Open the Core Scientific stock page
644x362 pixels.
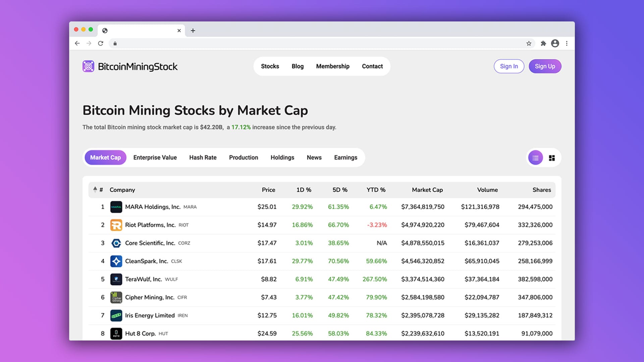click(150, 243)
